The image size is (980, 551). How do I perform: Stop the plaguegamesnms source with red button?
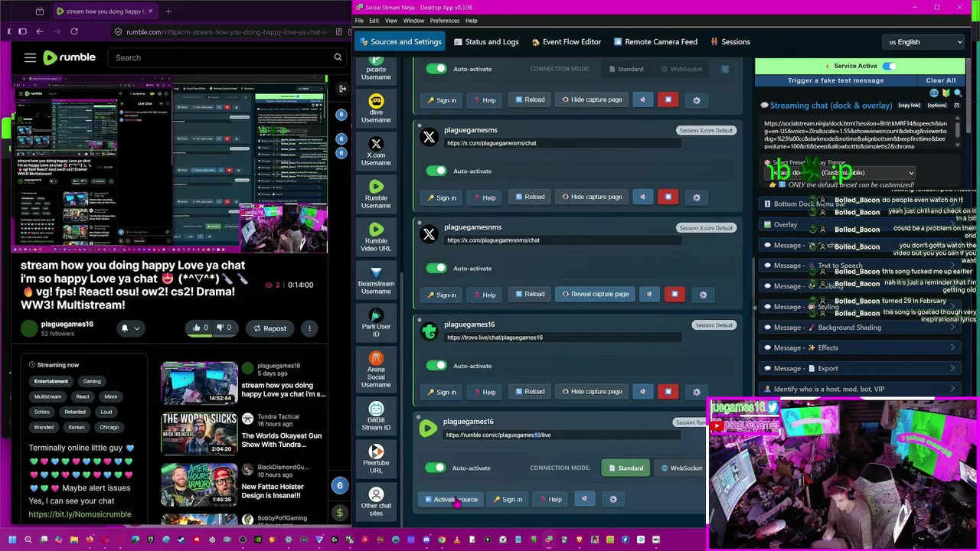[x=675, y=294]
